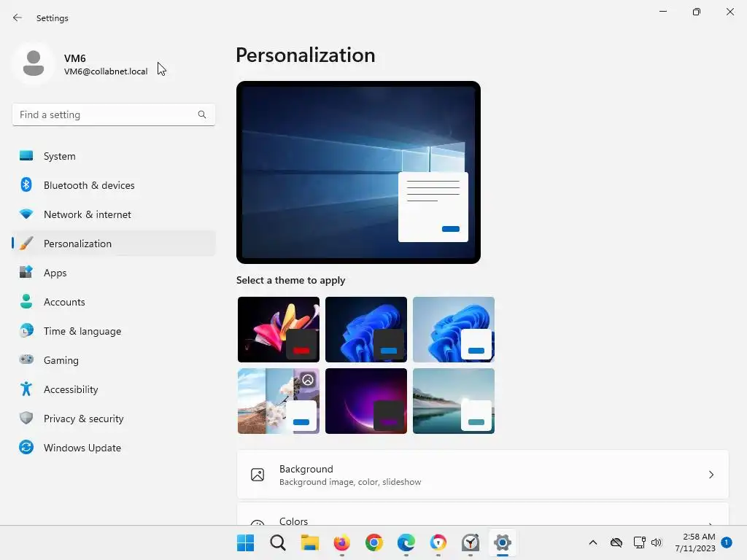747x560 pixels.
Task: Click the Apps icon in sidebar
Action: (26, 273)
